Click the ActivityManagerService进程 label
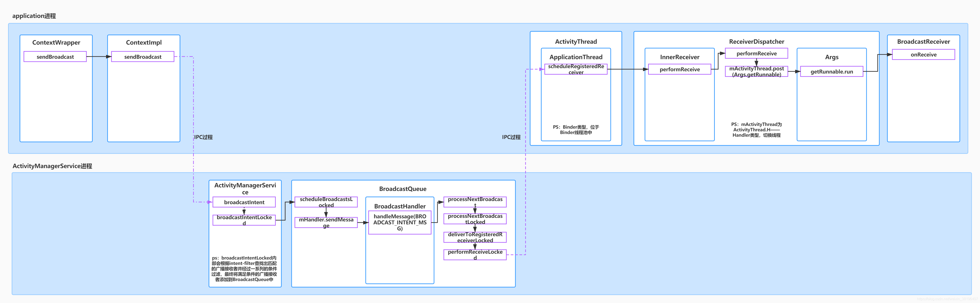This screenshot has height=303, width=980. coord(52,166)
